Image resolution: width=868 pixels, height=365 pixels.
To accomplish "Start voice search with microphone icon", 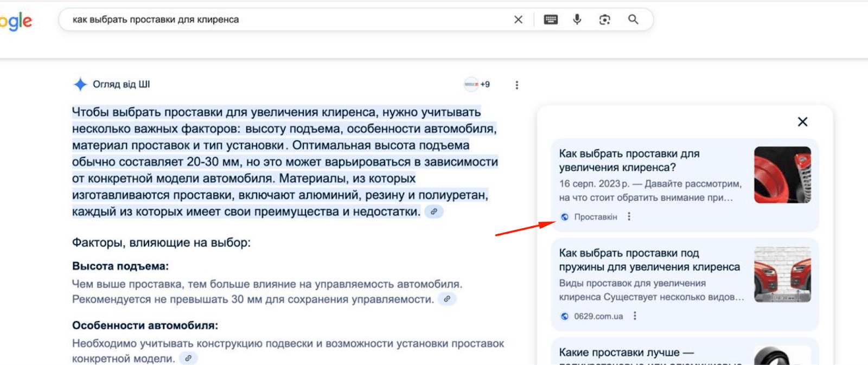I will click(577, 20).
